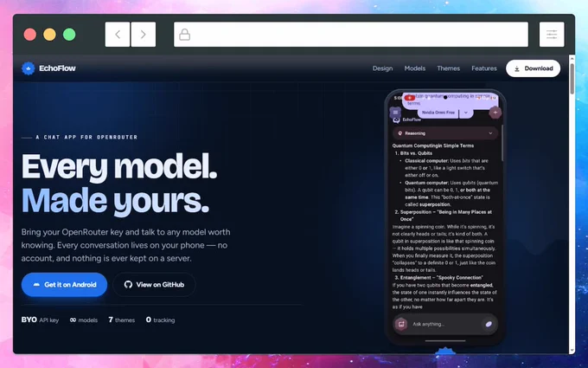
Task: Click the hero paragraph about OpenRouter key
Action: coord(125,245)
